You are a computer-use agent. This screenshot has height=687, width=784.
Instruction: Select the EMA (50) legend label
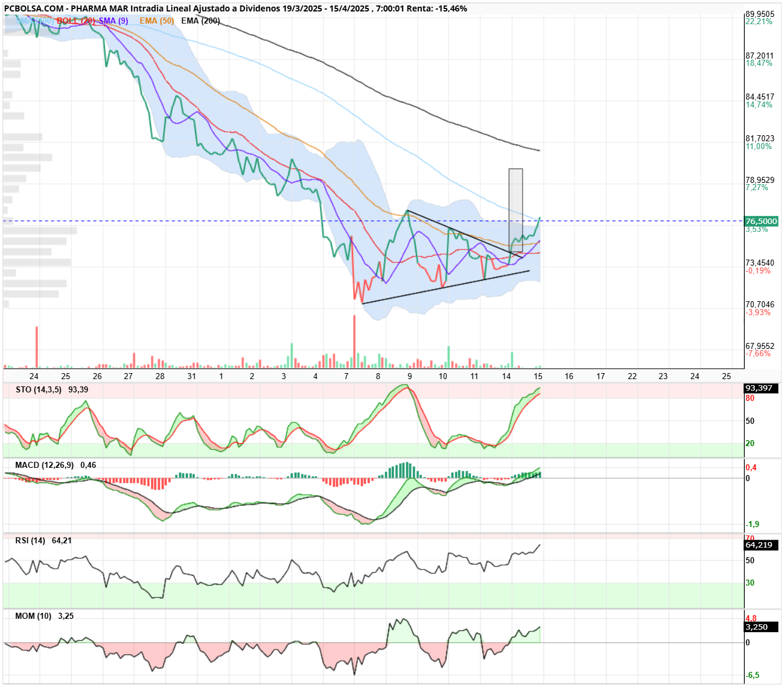[x=157, y=21]
